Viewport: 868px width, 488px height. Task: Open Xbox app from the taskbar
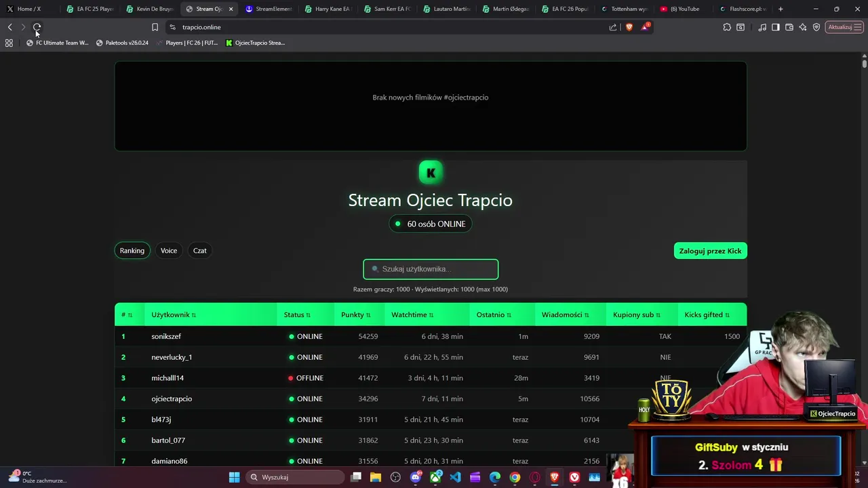point(435,477)
